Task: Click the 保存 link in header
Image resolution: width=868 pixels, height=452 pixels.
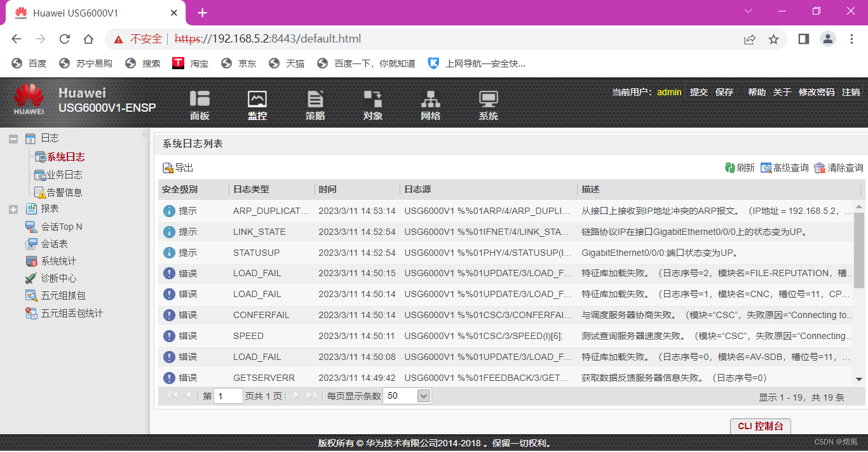Action: click(724, 92)
